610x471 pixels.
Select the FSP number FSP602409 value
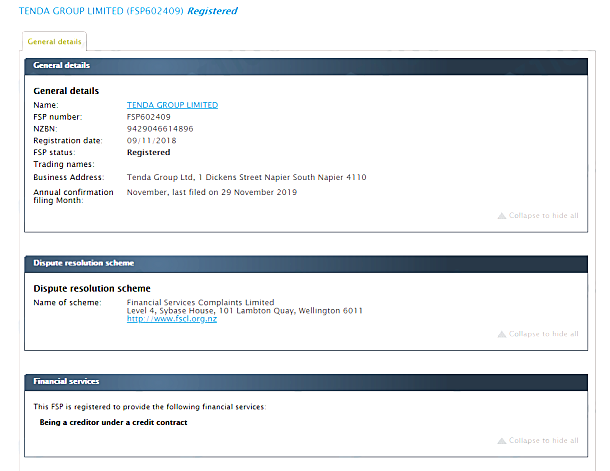149,117
